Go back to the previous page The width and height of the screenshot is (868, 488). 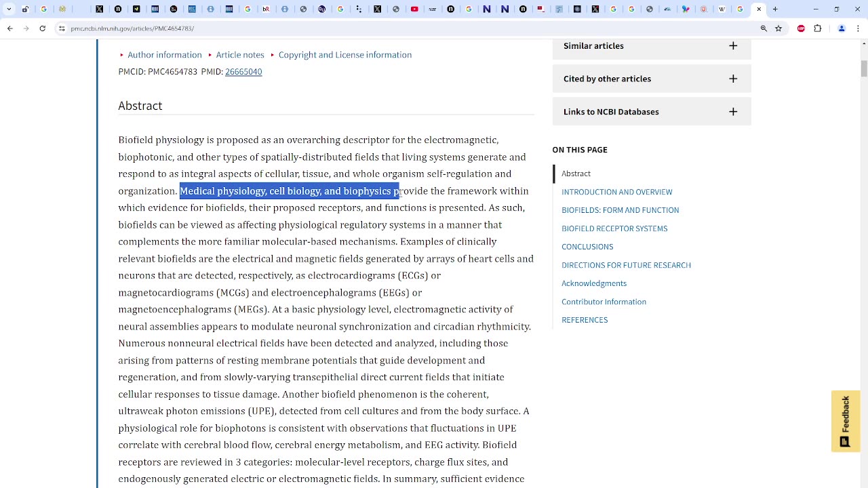coord(10,28)
